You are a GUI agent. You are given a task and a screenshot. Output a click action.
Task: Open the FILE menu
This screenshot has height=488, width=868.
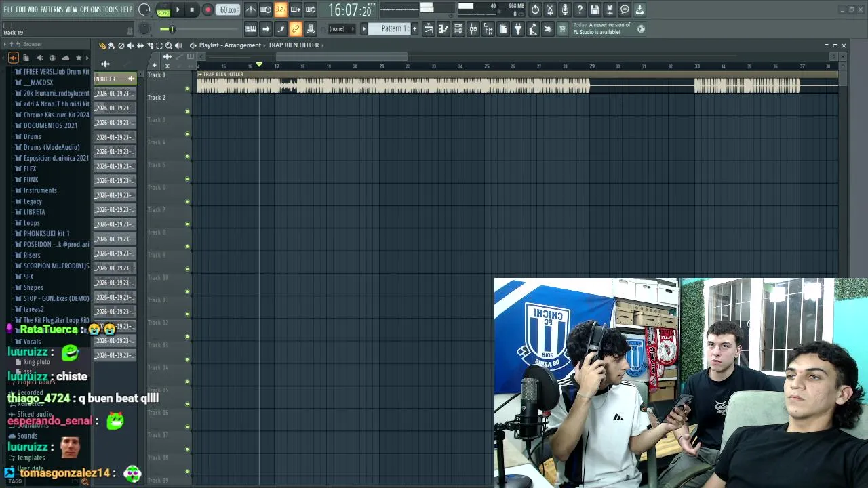[x=8, y=9]
